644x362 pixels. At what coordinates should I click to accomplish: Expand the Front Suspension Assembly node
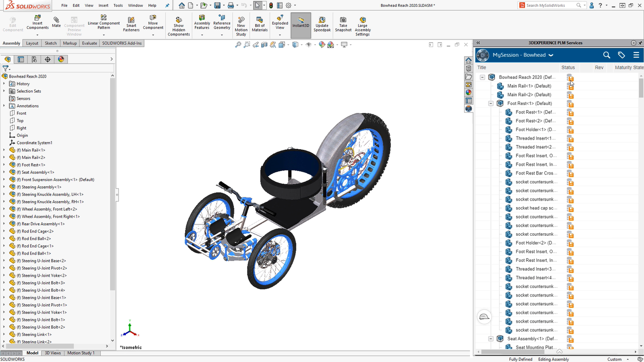pos(4,179)
